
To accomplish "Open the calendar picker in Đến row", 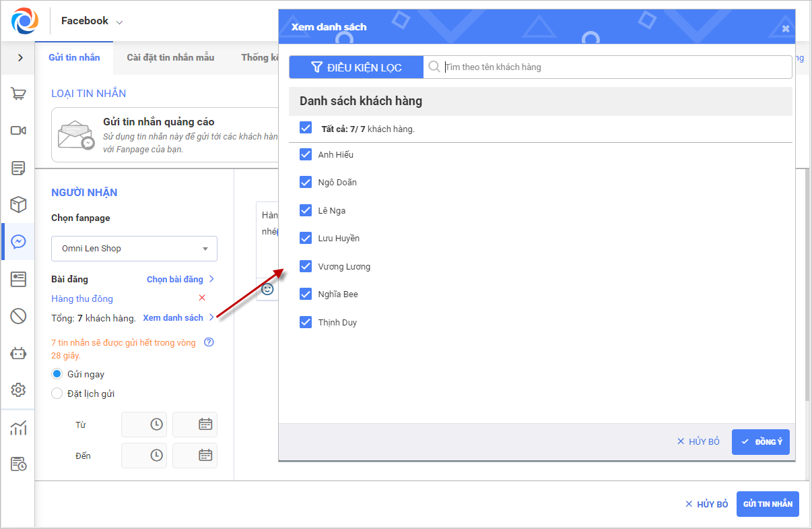I will pos(205,456).
